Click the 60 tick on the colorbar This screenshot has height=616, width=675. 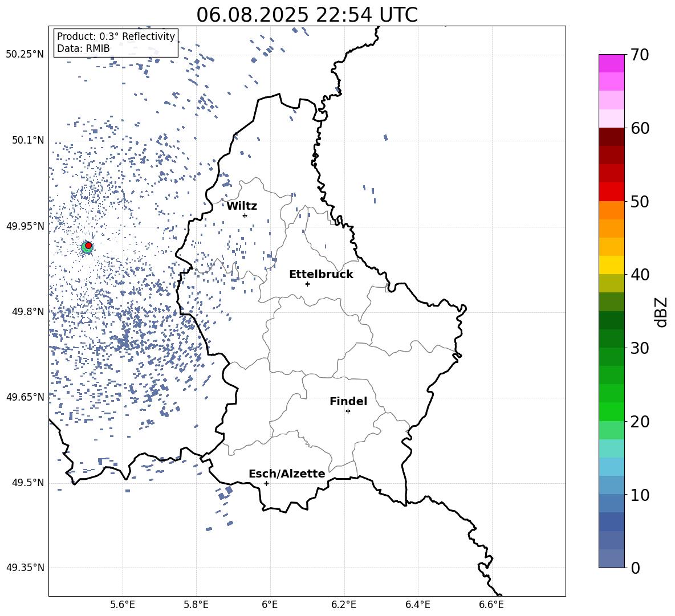[x=640, y=128]
